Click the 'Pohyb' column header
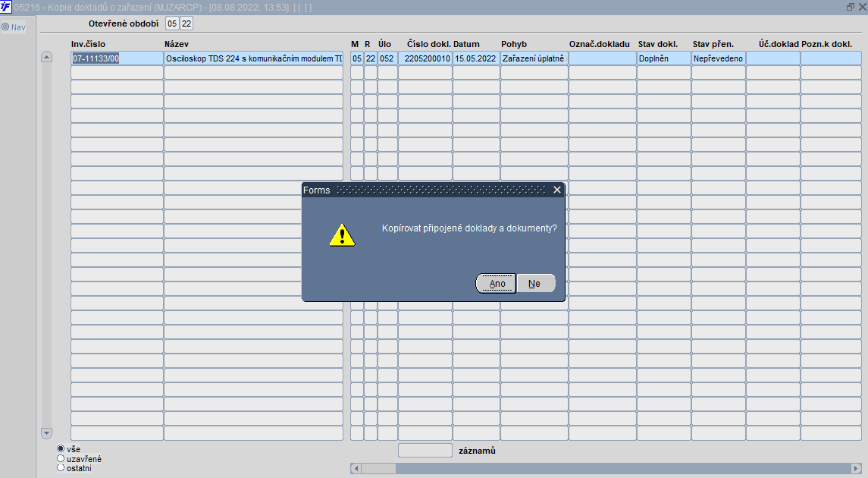The width and height of the screenshot is (868, 478). 514,44
